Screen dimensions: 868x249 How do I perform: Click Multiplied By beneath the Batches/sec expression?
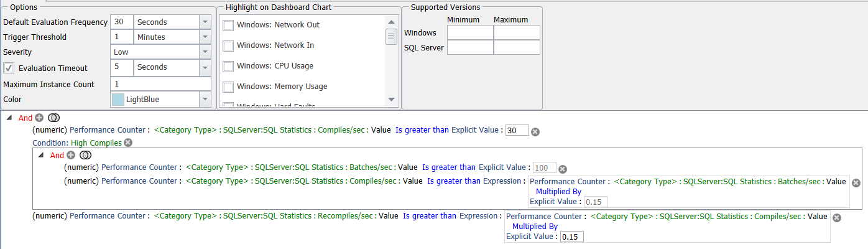(x=558, y=192)
